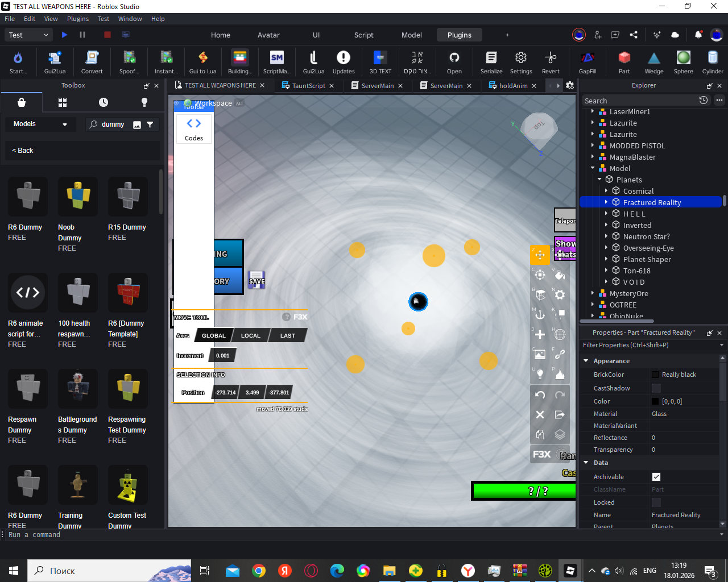Open the notifications bell icon
The image size is (728, 582).
pos(698,35)
